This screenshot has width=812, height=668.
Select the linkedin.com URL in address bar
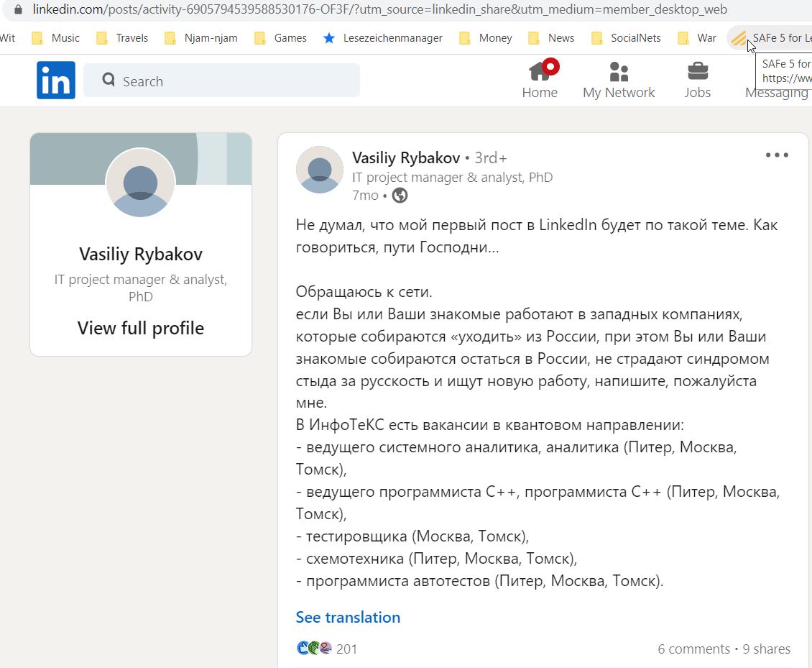379,9
